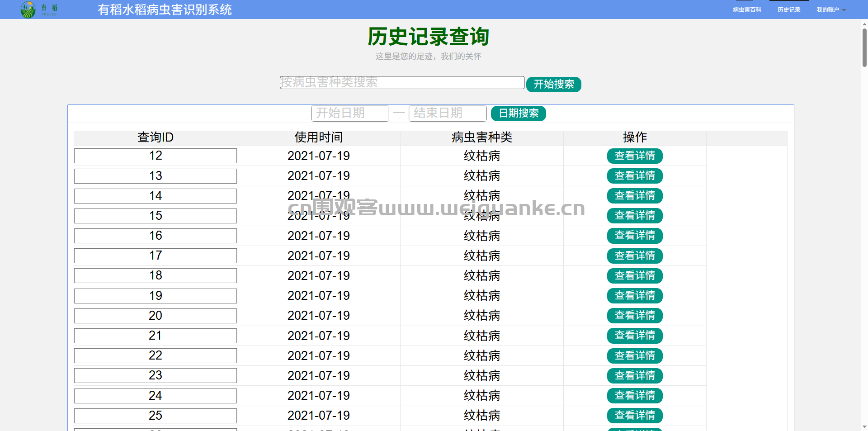Open 查看详情 for record 18
Screen dimensions: 868x431
coord(634,275)
